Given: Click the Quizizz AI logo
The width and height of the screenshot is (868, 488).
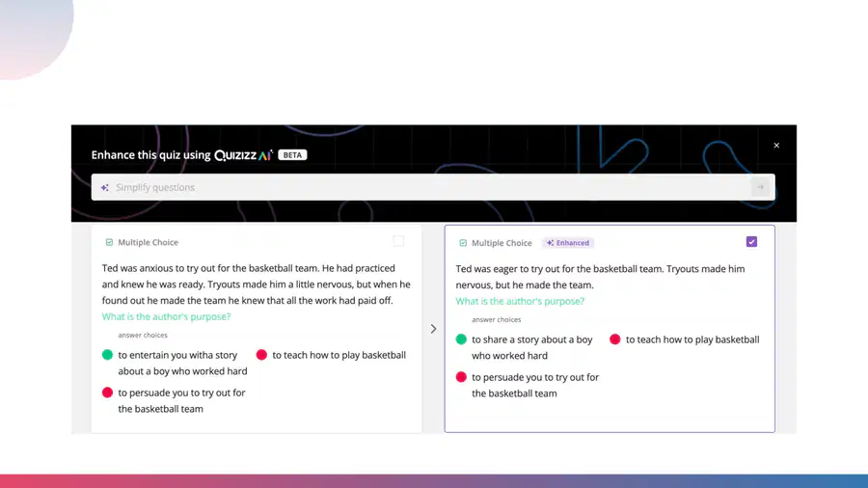Looking at the screenshot, I should [244, 155].
